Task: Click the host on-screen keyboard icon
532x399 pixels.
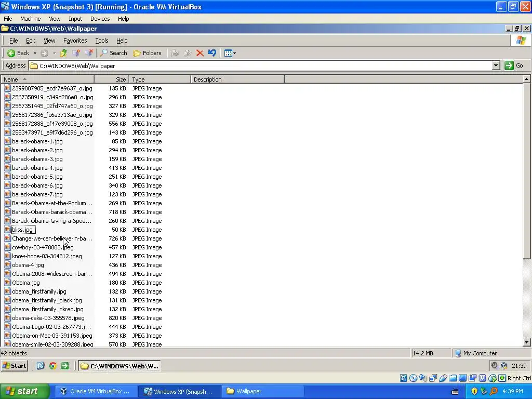Action: click(x=455, y=392)
